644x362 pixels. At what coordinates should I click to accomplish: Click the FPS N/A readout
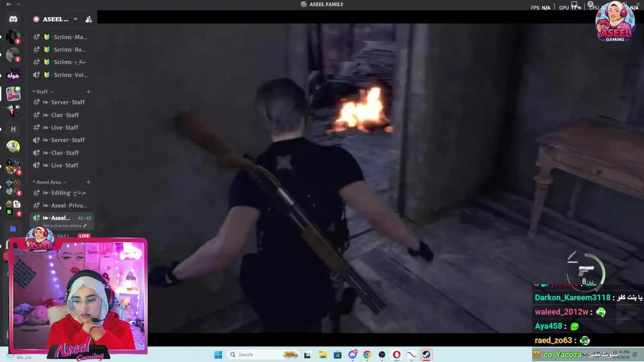(x=540, y=8)
